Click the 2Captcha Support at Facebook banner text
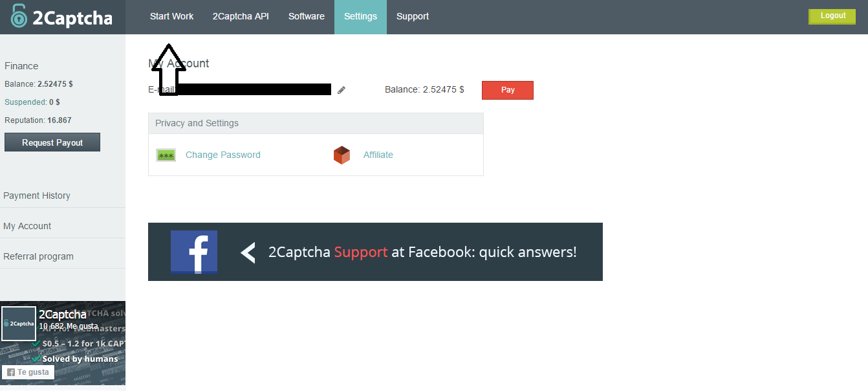 tap(422, 252)
